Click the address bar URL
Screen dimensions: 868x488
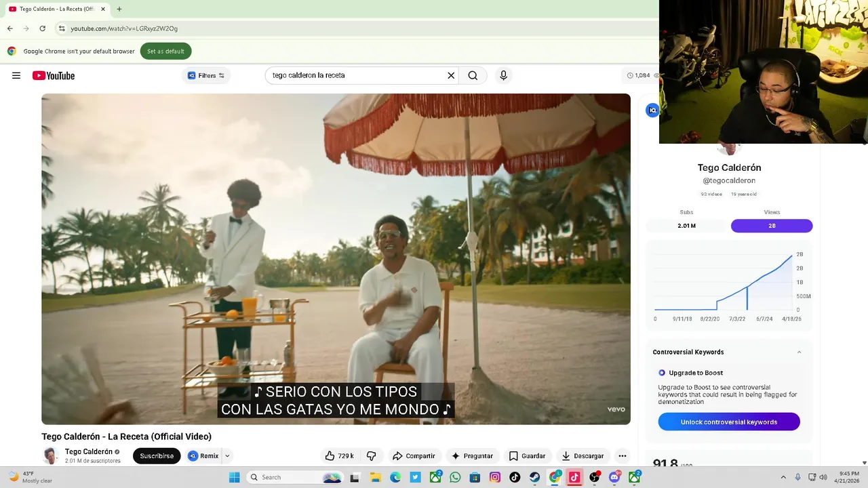[124, 28]
